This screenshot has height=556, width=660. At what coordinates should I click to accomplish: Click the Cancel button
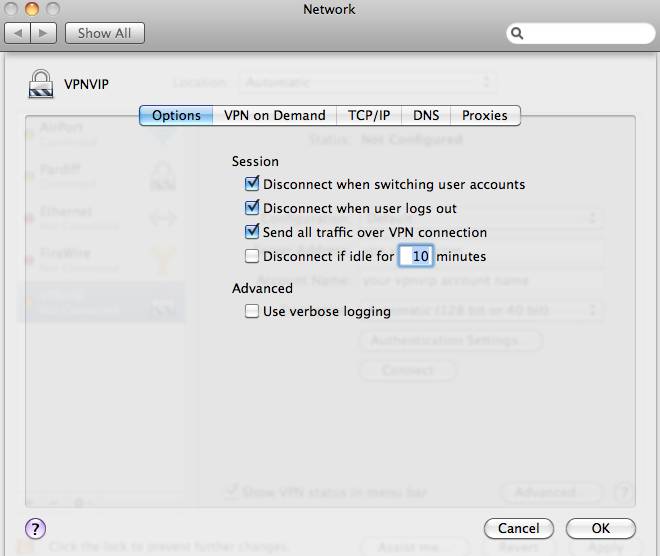519,528
